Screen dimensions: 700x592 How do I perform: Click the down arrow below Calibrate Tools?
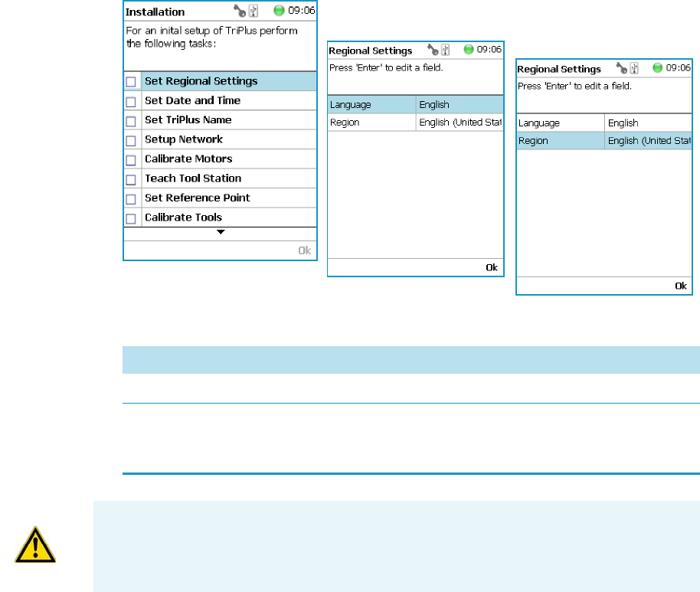click(x=221, y=232)
